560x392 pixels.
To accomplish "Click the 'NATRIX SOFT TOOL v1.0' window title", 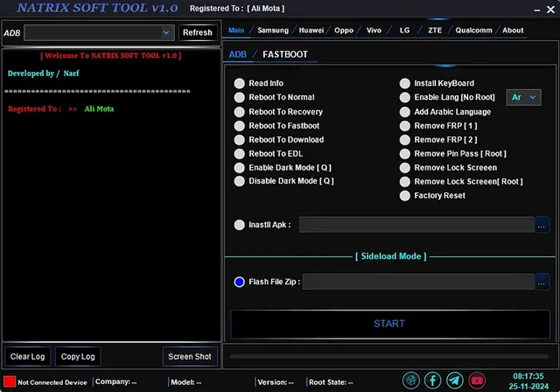I will tap(97, 8).
